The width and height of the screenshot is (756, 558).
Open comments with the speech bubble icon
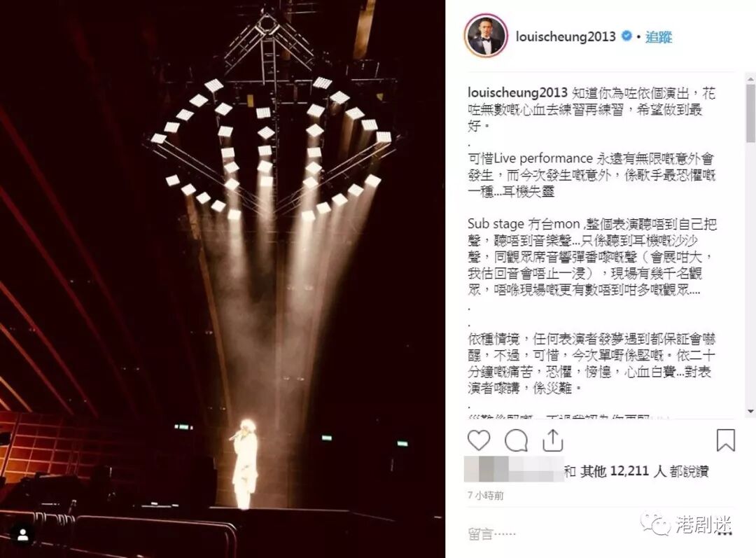point(516,440)
